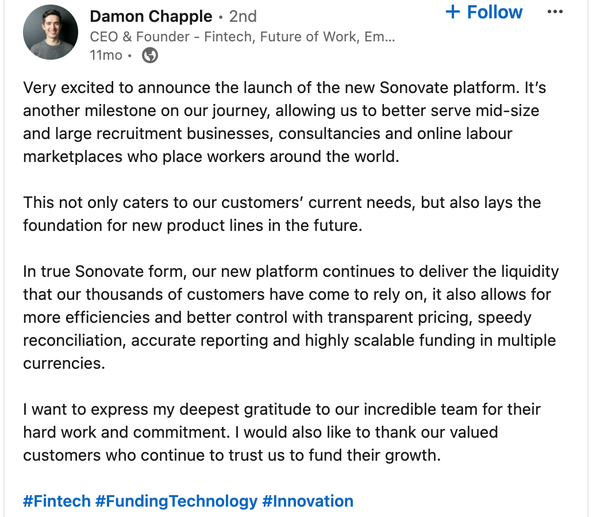Open the #FundingTechnology hashtag
This screenshot has height=517, width=600.
point(175,501)
